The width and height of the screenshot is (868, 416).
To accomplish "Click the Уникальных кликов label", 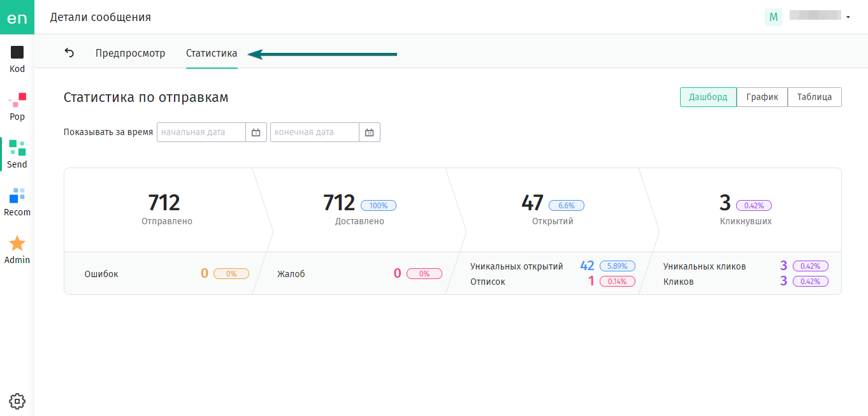I will [x=704, y=266].
